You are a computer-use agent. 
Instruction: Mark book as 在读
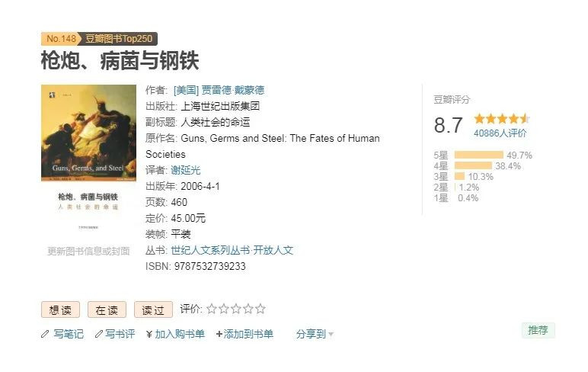pyautogui.click(x=107, y=309)
